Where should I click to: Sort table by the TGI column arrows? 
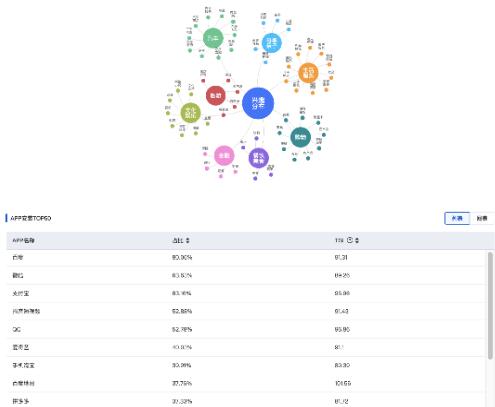coord(357,240)
